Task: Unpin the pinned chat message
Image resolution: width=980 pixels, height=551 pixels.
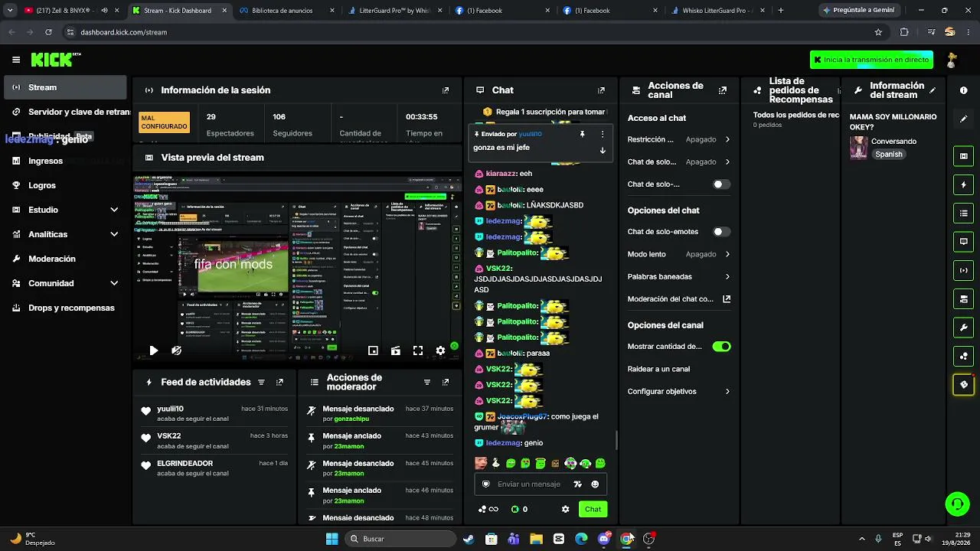Action: (x=582, y=134)
